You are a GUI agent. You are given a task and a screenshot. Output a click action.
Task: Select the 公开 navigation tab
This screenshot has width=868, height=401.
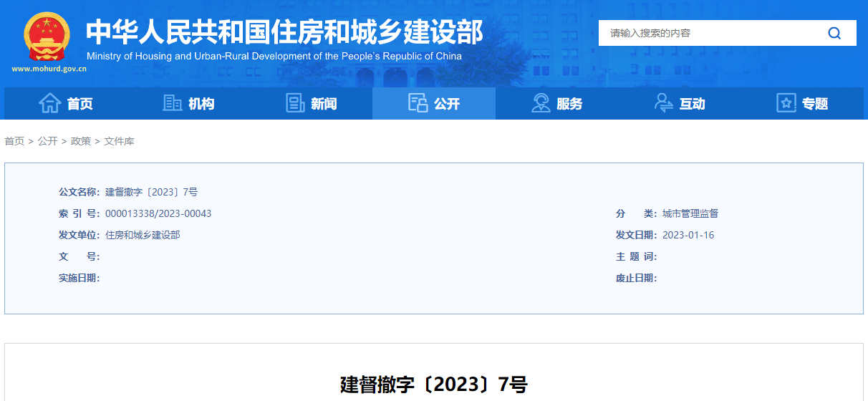pos(434,103)
